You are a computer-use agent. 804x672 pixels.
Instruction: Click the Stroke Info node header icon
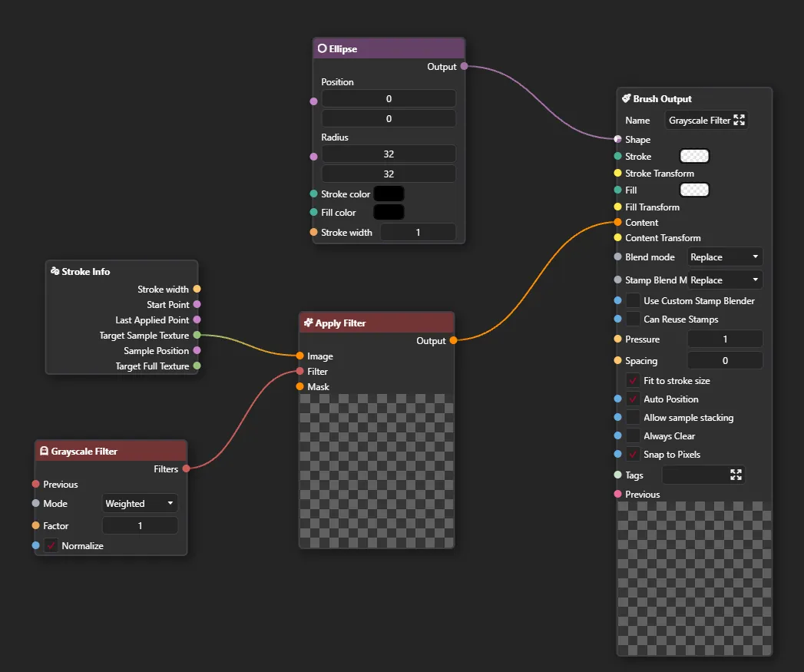pos(55,272)
